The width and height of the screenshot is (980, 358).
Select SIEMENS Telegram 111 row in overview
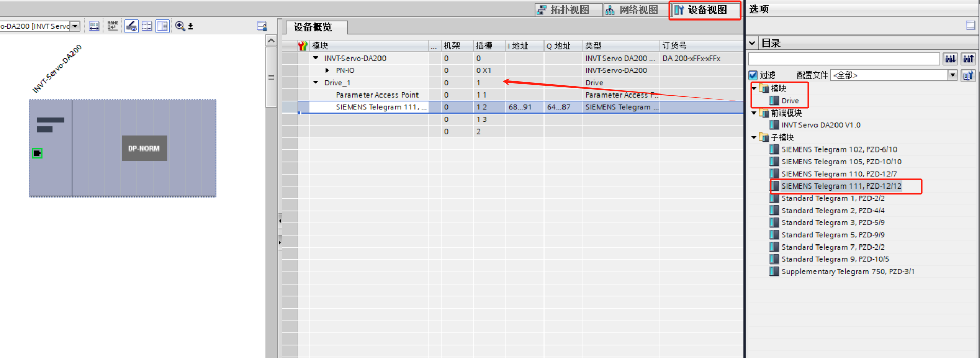(381, 107)
